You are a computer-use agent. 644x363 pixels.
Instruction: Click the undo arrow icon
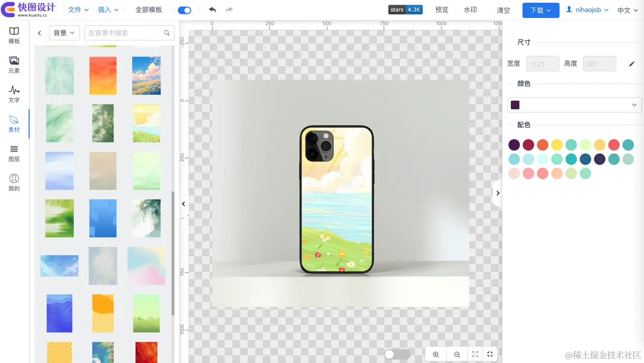click(212, 10)
